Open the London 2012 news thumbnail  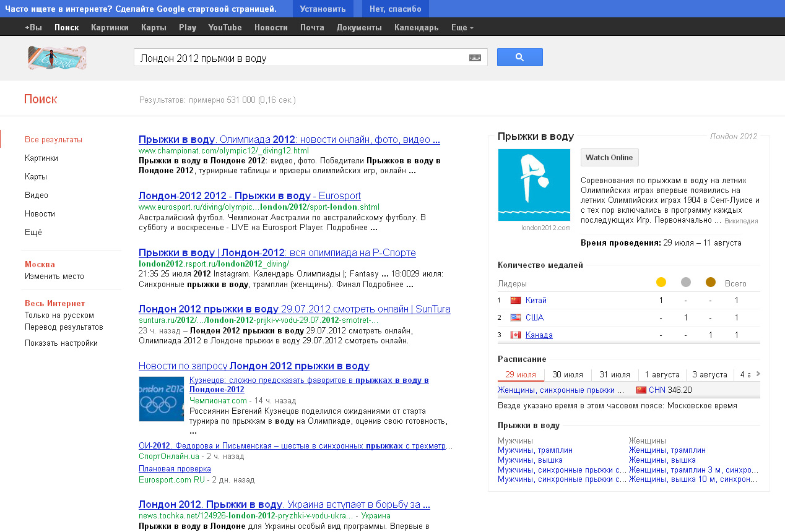162,398
